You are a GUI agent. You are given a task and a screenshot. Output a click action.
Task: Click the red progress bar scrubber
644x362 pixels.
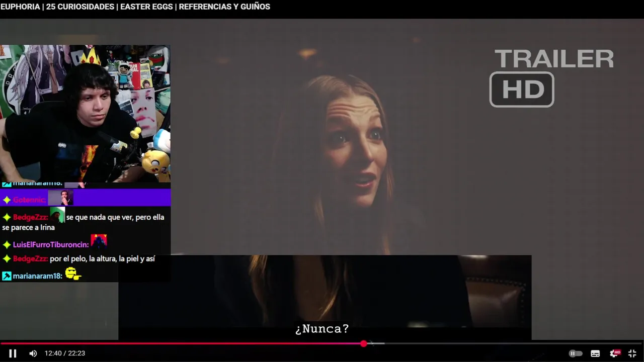[363, 343]
